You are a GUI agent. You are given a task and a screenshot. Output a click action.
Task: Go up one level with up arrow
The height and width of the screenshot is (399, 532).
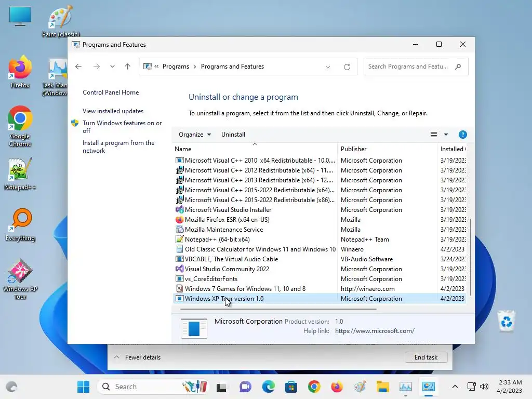click(128, 66)
